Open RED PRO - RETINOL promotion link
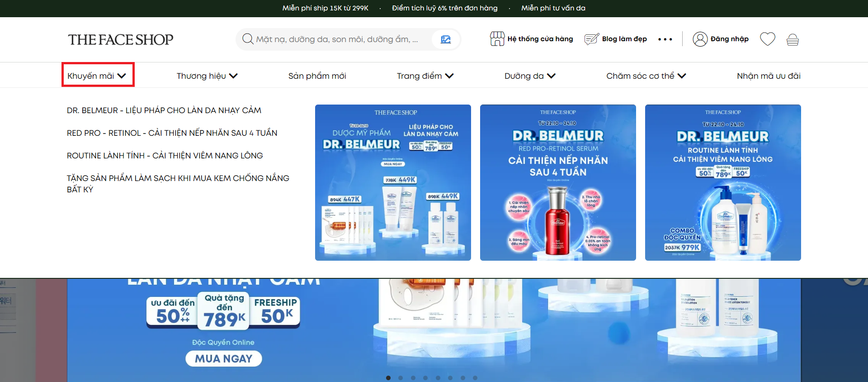 172,133
